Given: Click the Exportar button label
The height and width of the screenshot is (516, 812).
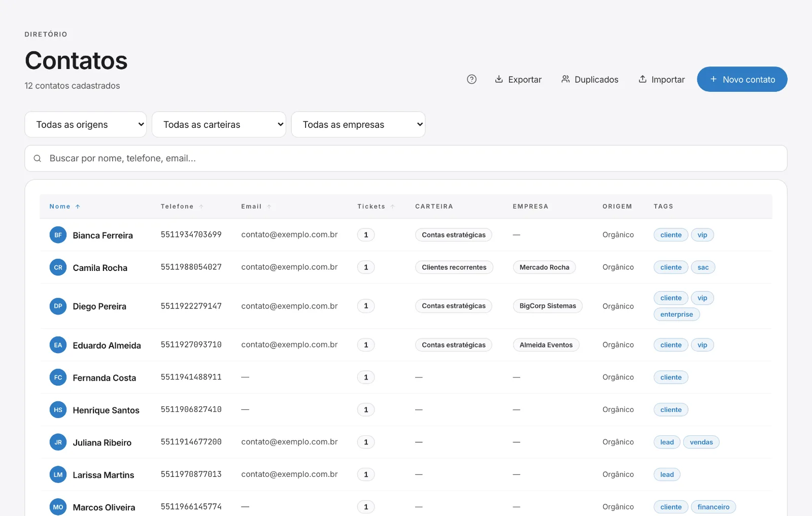Looking at the screenshot, I should pyautogui.click(x=525, y=80).
